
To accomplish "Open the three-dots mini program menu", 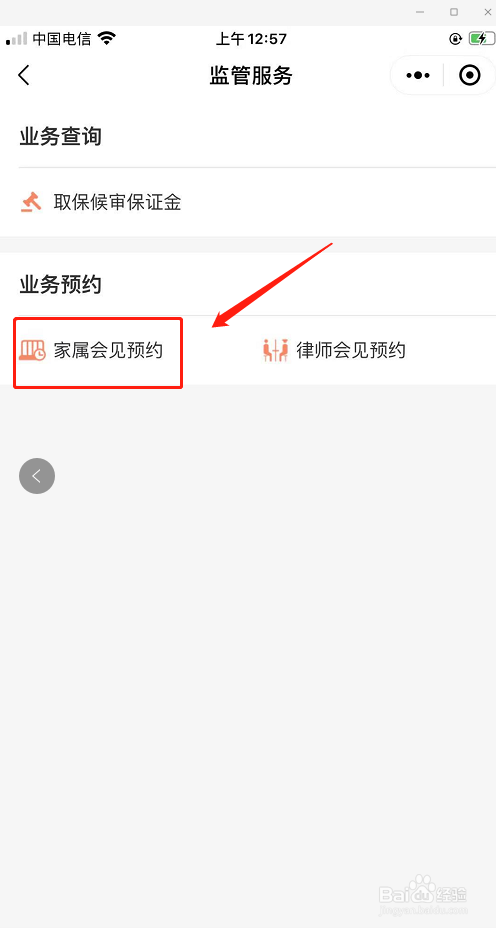I will click(x=418, y=75).
